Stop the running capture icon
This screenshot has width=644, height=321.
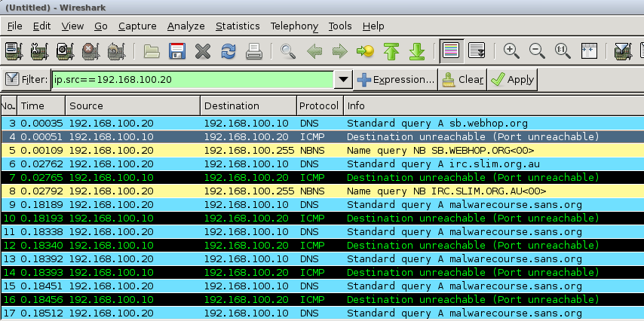click(x=90, y=51)
